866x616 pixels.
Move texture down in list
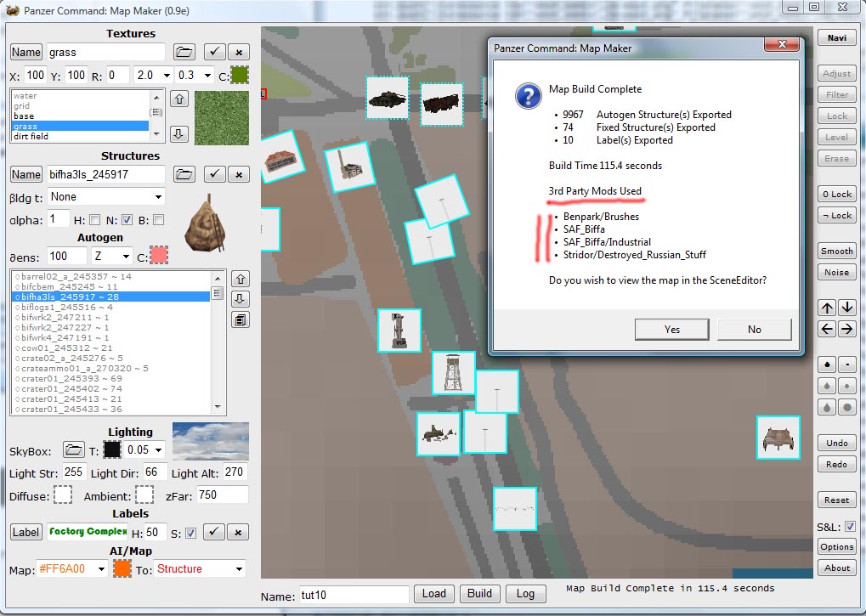click(x=179, y=133)
